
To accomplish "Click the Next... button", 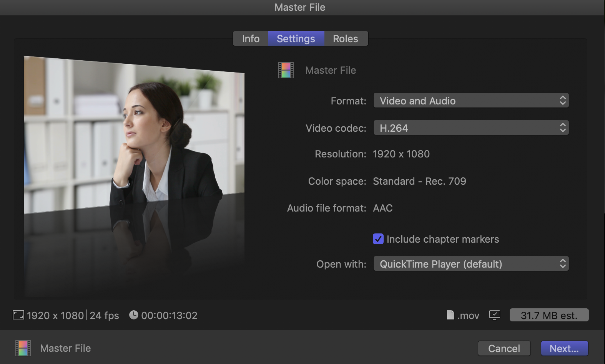I will coord(564,348).
